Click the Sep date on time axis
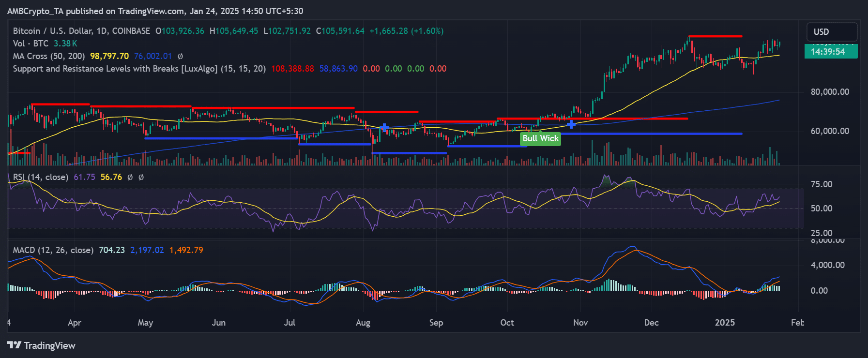 coord(436,323)
